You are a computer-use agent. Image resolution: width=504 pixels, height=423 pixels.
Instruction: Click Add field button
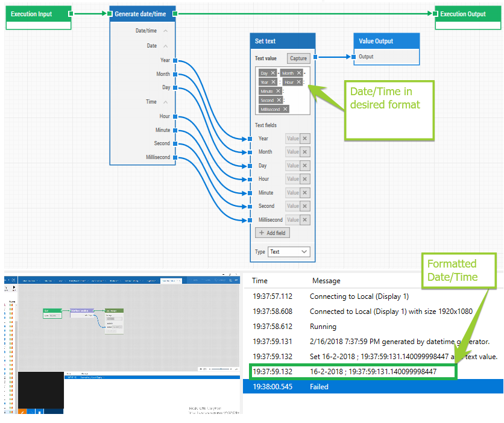pyautogui.click(x=272, y=233)
